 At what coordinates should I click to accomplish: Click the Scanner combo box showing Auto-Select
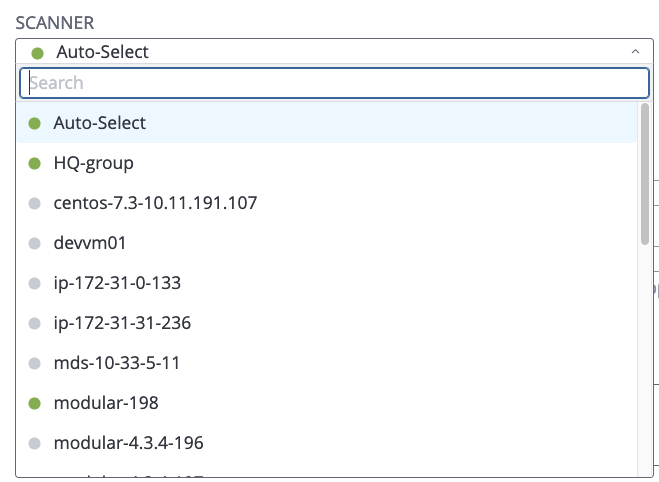pos(320,52)
